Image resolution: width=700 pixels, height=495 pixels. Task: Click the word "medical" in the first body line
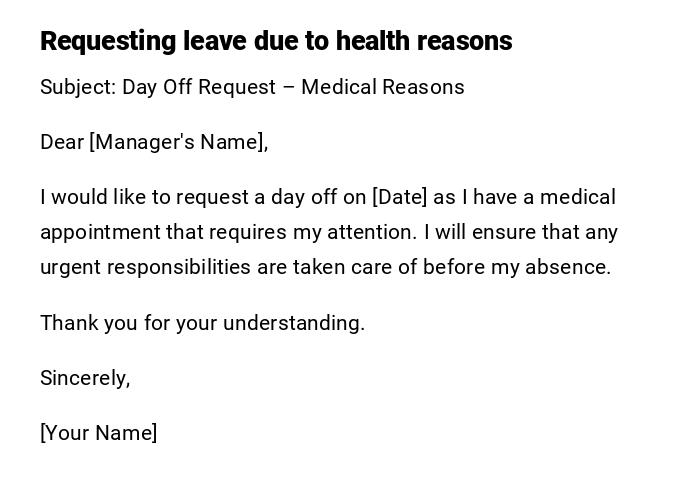point(578,197)
